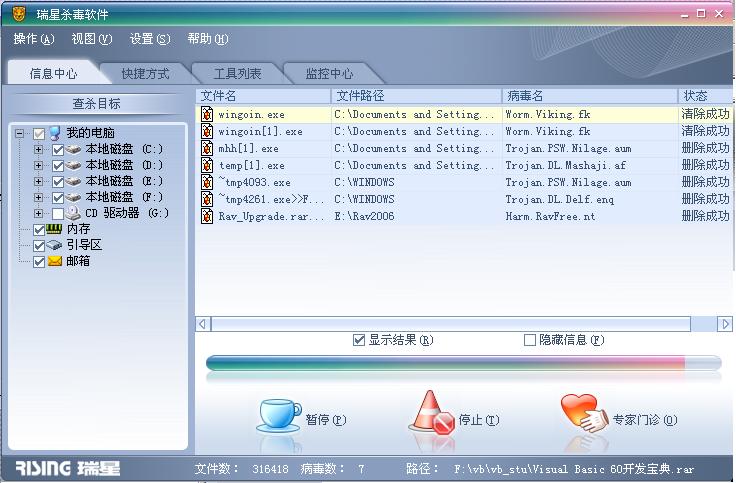This screenshot has height=483, width=736.
Task: Click the horizontal scrollbar right arrow
Action: [725, 324]
